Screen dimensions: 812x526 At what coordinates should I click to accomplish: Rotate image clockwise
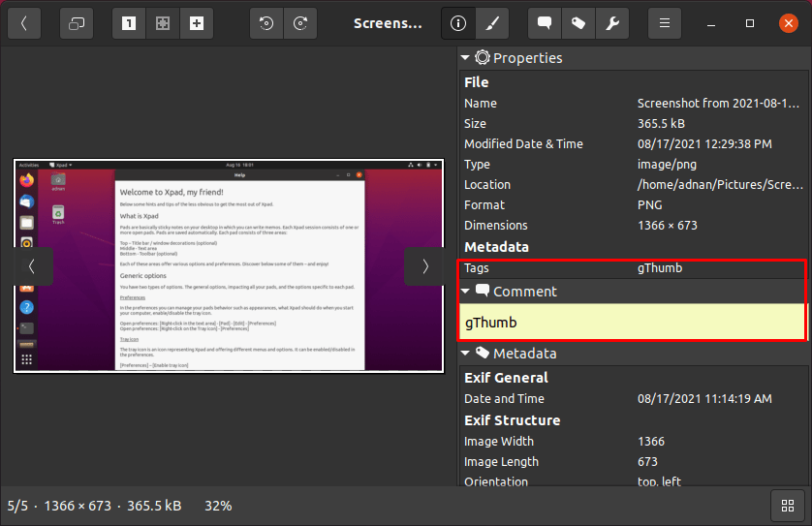300,23
